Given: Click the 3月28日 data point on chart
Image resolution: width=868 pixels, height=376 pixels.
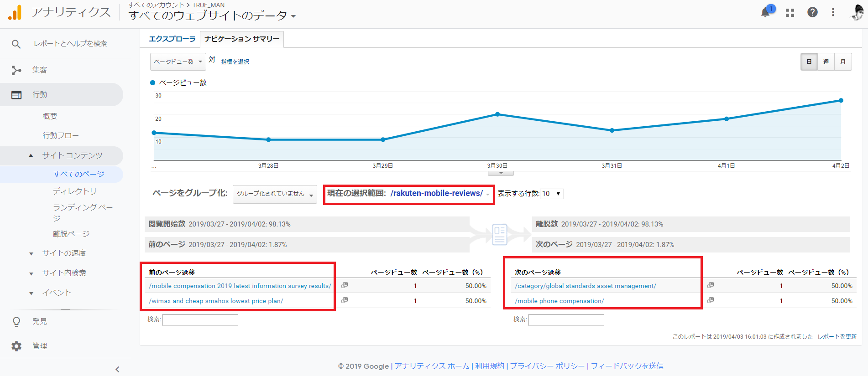Looking at the screenshot, I should [268, 139].
